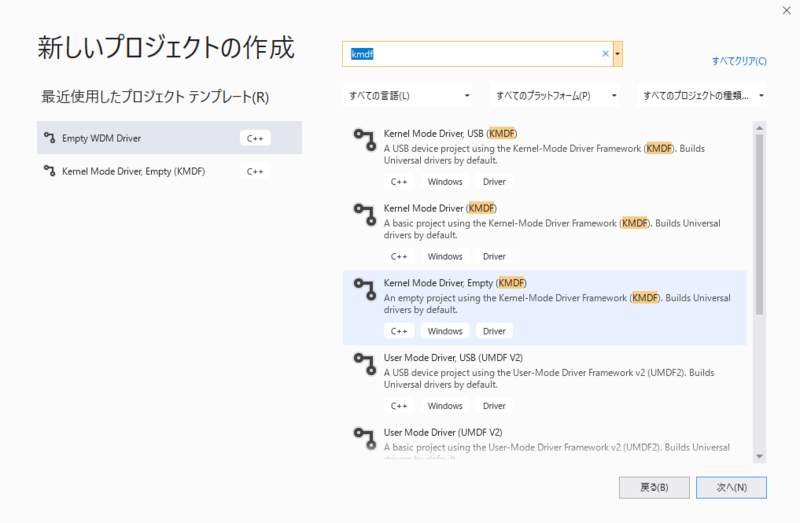
Task: Select Kernel Mode Driver, Empty (KMDF) result title
Action: tap(455, 283)
